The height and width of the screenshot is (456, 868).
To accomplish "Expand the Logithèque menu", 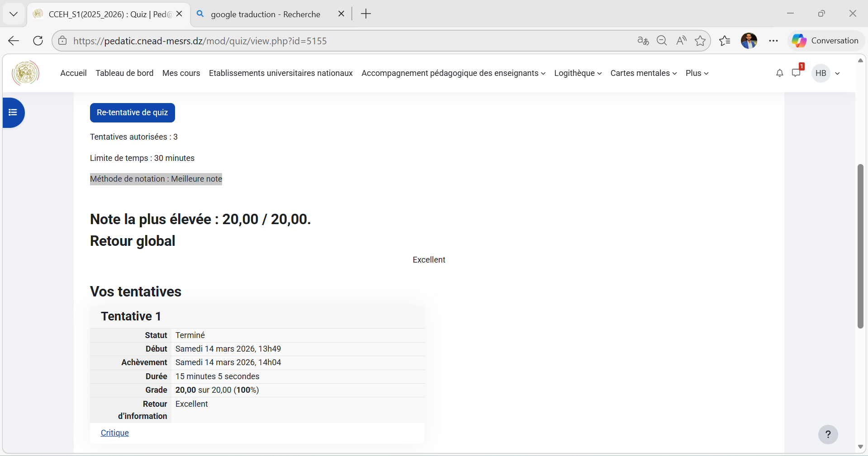I will point(578,73).
